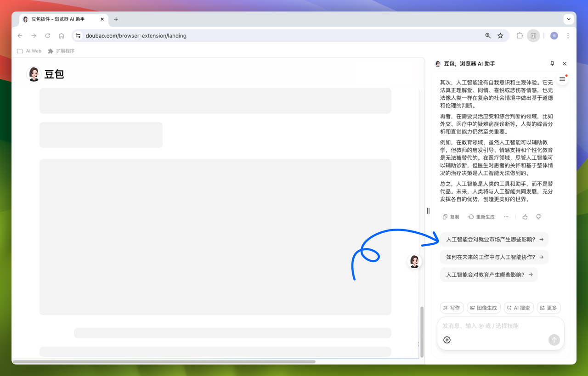Click the zoom magnifier icon in address bar

tap(488, 36)
